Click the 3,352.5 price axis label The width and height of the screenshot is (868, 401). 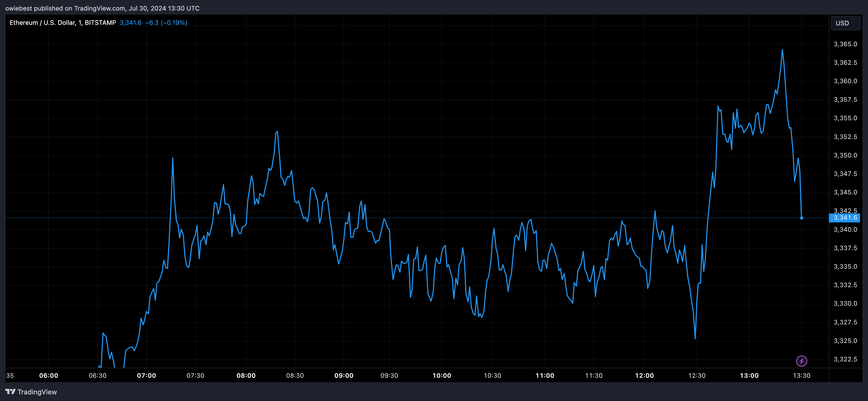coord(845,137)
